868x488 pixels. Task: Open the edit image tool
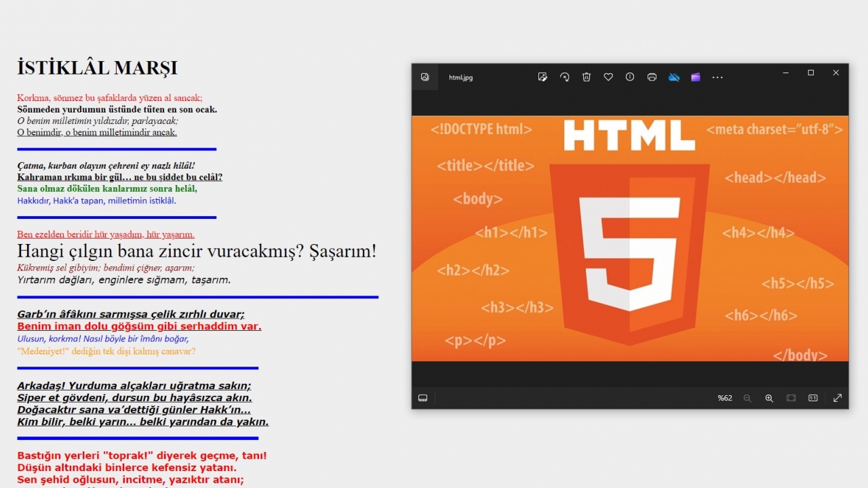tap(542, 77)
